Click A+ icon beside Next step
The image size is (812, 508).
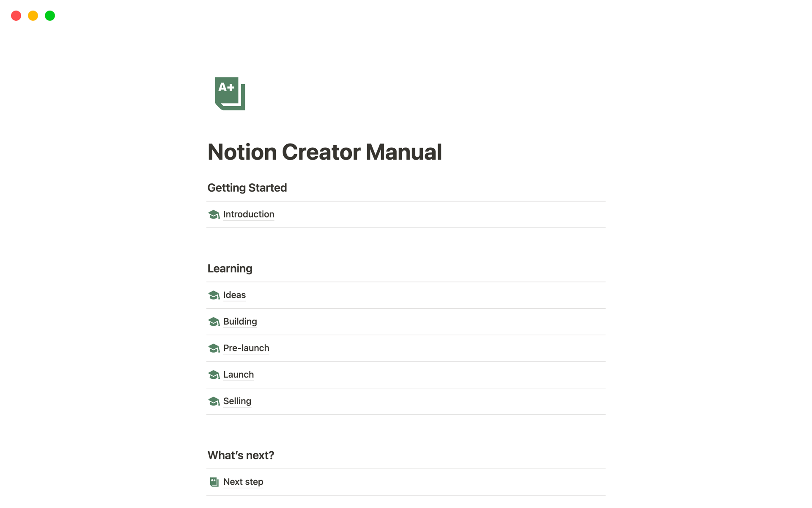coord(214,482)
